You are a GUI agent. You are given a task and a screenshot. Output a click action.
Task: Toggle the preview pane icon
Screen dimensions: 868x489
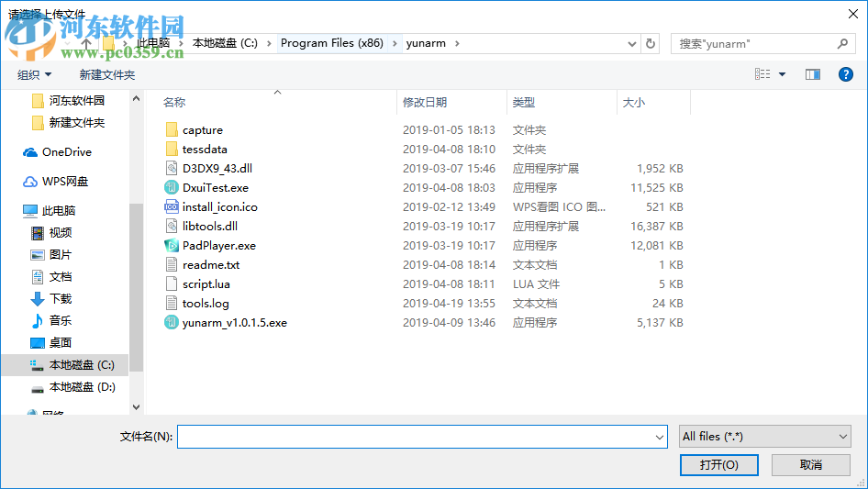click(x=813, y=74)
